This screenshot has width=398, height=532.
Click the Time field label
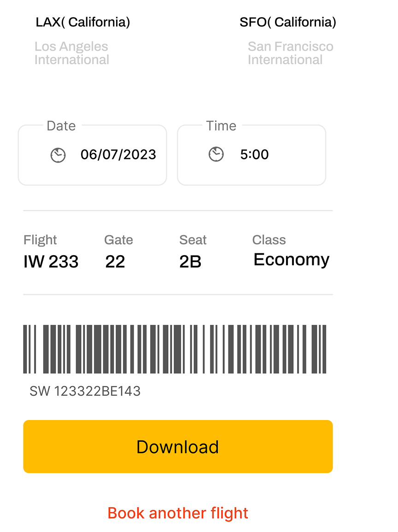pos(221,126)
